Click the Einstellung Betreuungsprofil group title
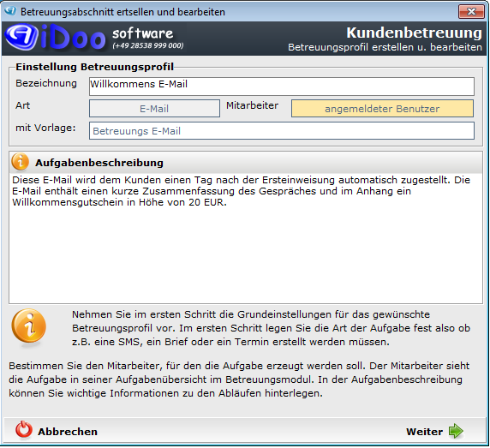Image resolution: width=490 pixels, height=448 pixels. 95,67
